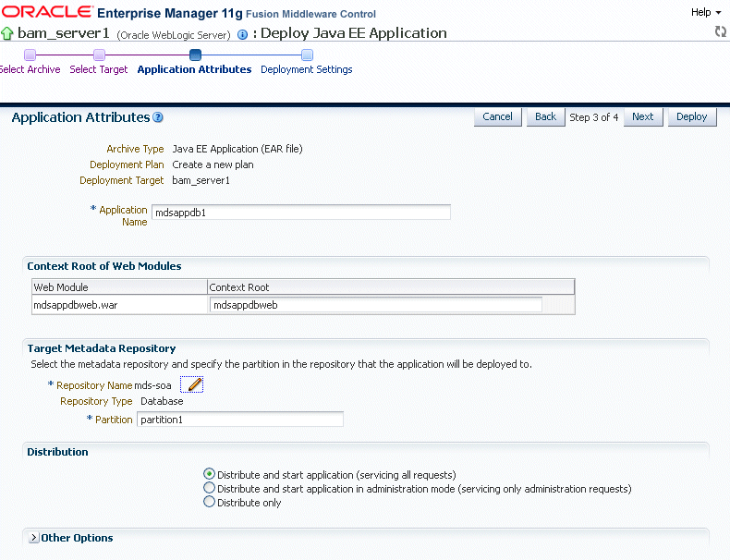The width and height of the screenshot is (730, 560).
Task: Click the Select Target train step marker
Action: [99, 55]
